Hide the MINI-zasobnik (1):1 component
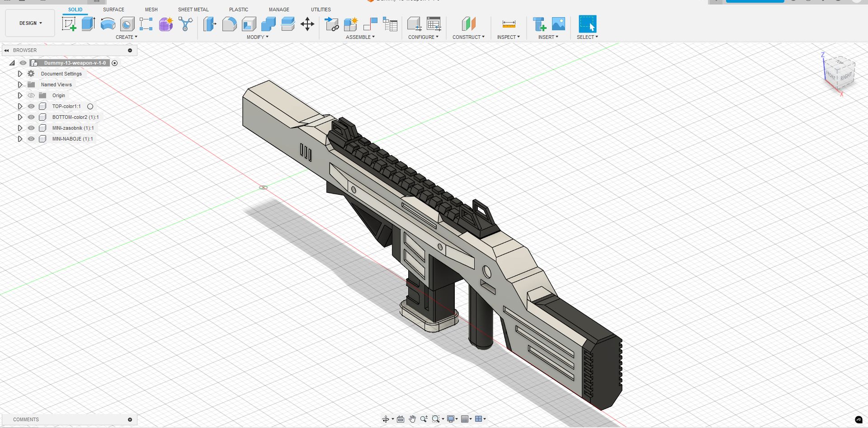Viewport: 868px width, 428px height. tap(31, 128)
